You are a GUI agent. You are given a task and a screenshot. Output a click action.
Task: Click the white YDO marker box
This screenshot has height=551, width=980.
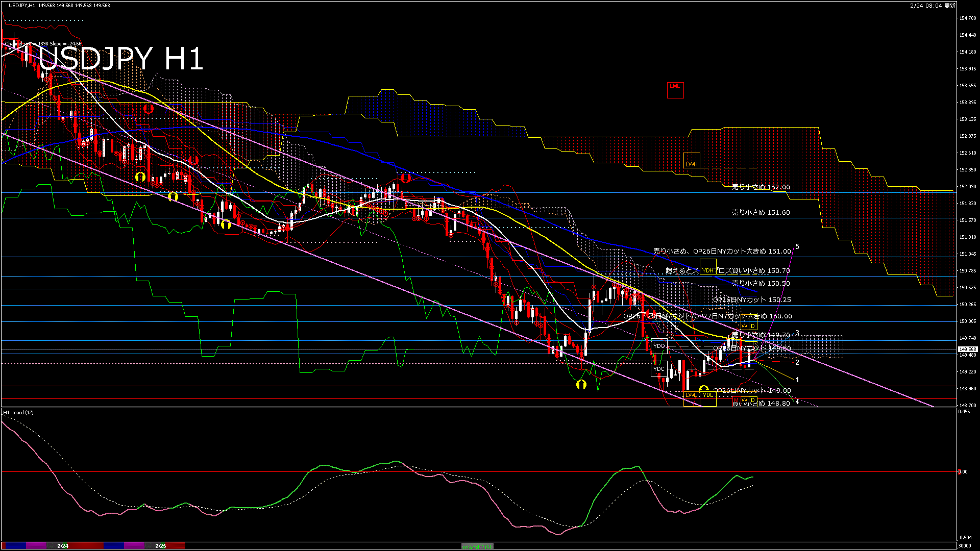click(659, 346)
